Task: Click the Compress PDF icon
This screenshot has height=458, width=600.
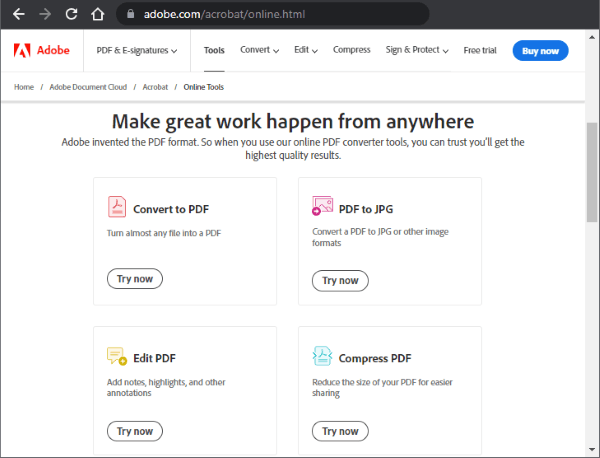Action: (x=322, y=356)
